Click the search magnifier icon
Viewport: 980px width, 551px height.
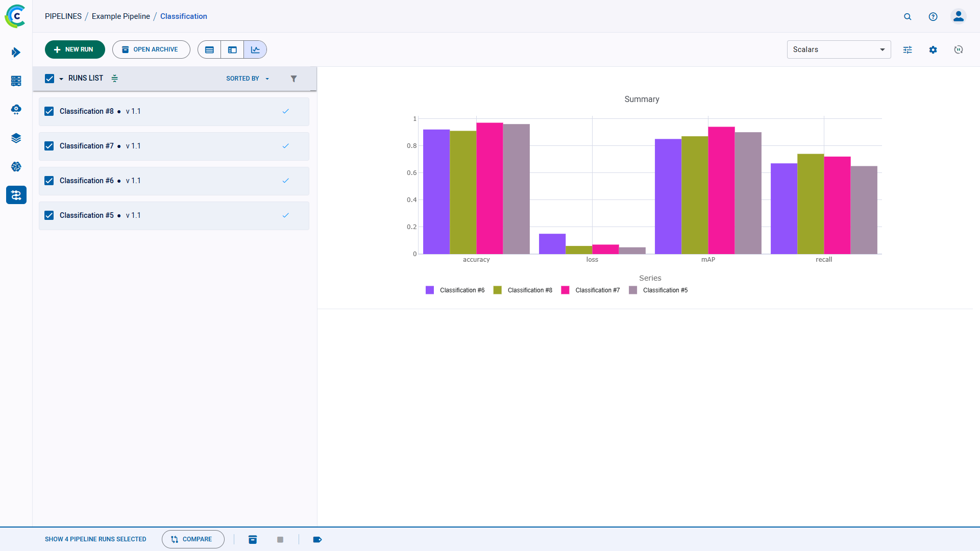click(x=908, y=16)
